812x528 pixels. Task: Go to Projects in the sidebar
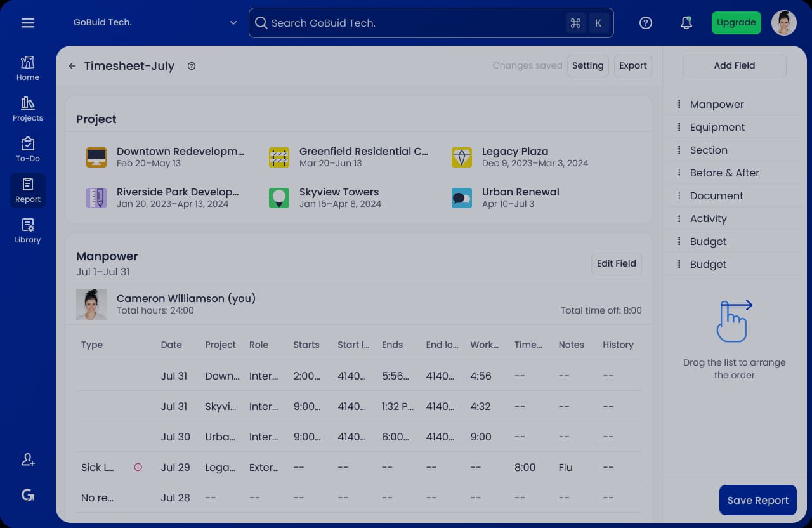click(28, 109)
